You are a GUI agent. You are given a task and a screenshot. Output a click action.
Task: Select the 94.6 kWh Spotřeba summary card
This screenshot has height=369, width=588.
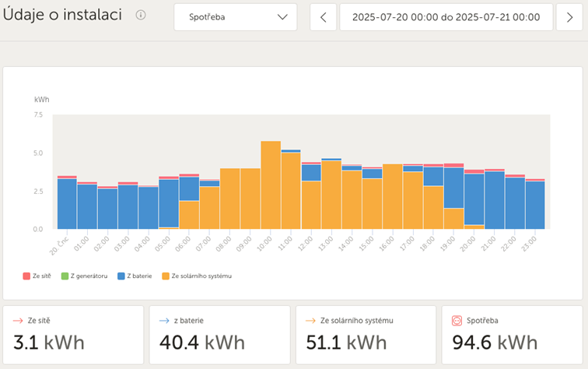(x=510, y=335)
